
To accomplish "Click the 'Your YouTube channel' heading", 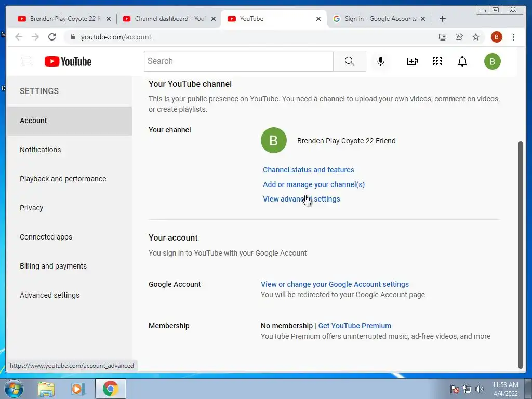I will pyautogui.click(x=190, y=84).
